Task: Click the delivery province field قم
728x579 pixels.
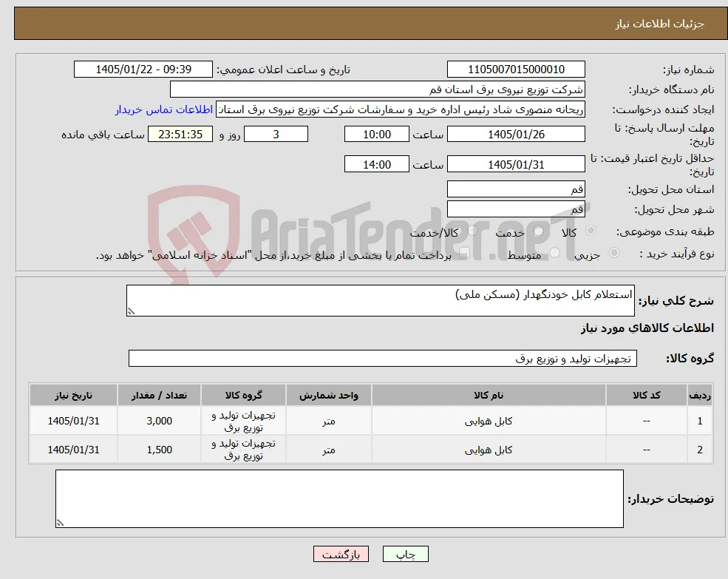Action: click(516, 189)
